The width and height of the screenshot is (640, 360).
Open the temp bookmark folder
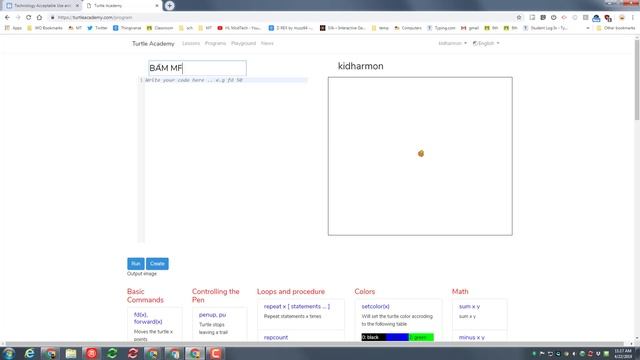click(x=380, y=28)
